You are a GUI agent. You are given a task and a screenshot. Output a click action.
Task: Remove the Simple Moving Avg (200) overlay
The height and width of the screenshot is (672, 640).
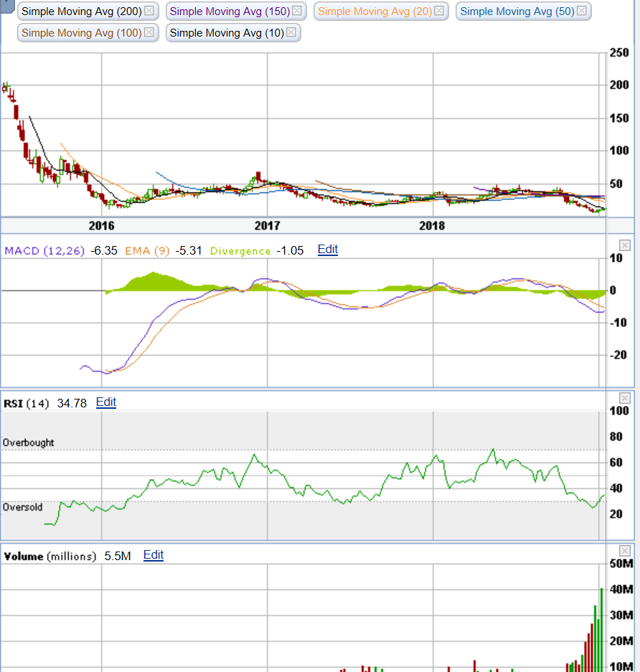(x=148, y=11)
